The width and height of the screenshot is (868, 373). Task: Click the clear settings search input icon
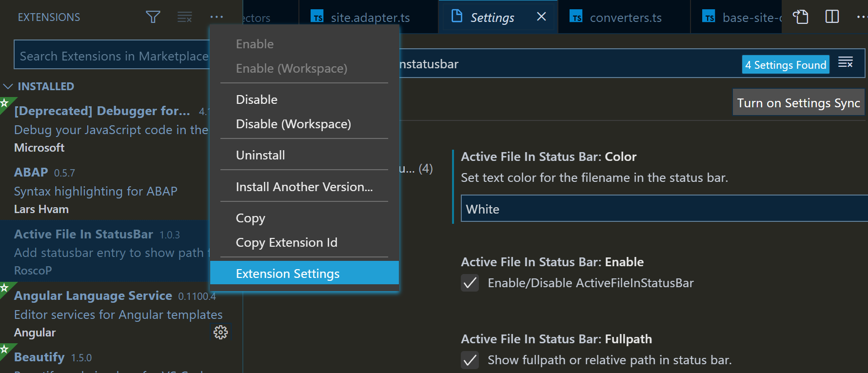(x=846, y=63)
